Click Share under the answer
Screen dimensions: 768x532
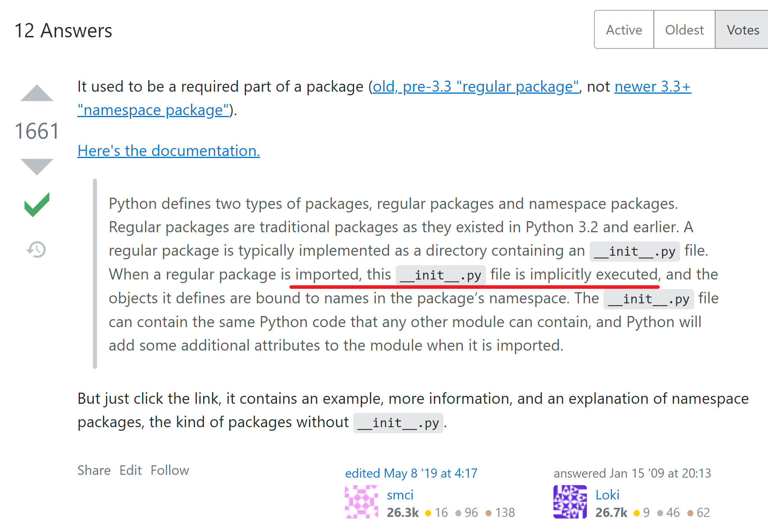94,470
